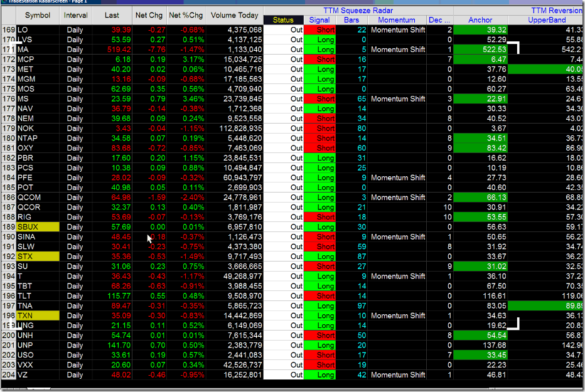The width and height of the screenshot is (585, 392).
Task: Click Net Chg -7.76 for MA
Action: (156, 50)
